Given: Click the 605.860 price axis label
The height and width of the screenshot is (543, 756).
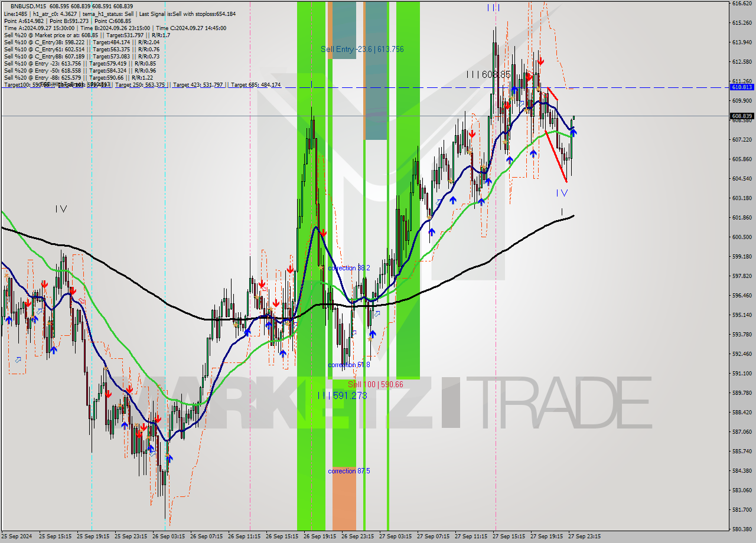Looking at the screenshot, I should [x=741, y=159].
